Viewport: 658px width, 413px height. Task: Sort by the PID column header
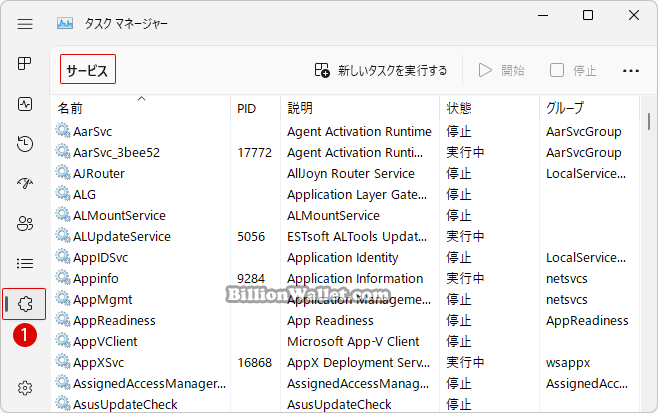pos(256,108)
